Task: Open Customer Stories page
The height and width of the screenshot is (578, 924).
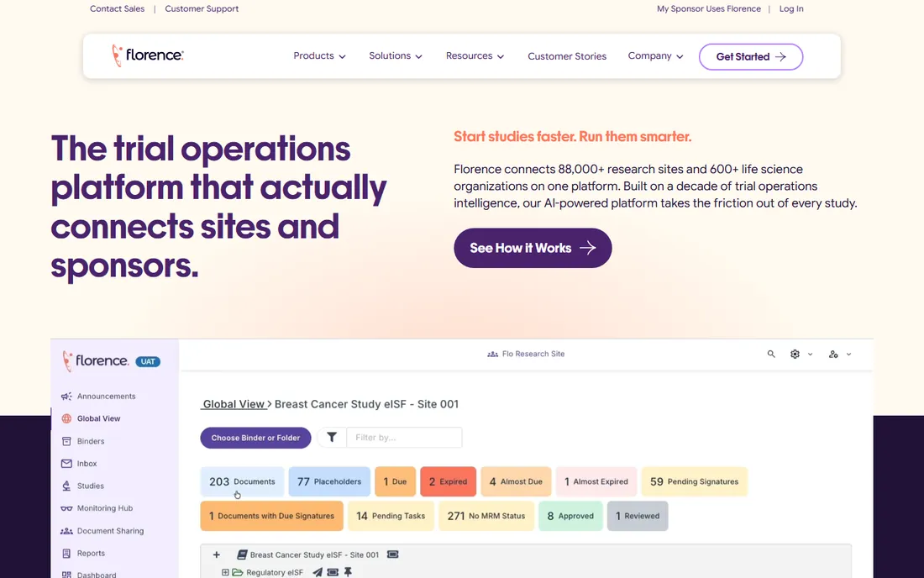Action: pos(567,56)
